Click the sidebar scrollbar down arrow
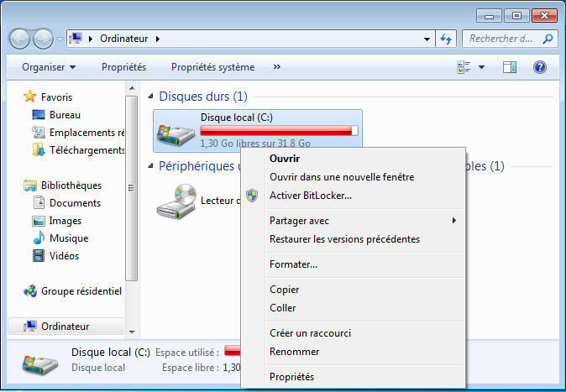The height and width of the screenshot is (392, 566). pos(132,332)
